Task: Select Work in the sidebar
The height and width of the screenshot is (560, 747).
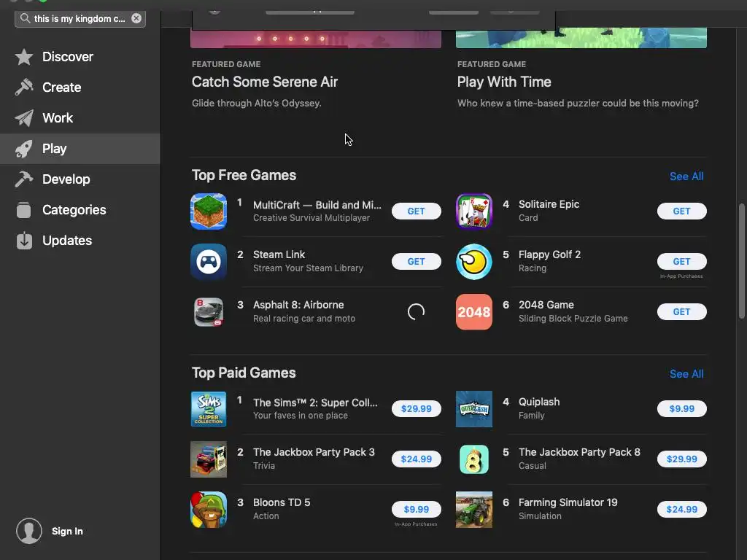Action: (x=80, y=117)
